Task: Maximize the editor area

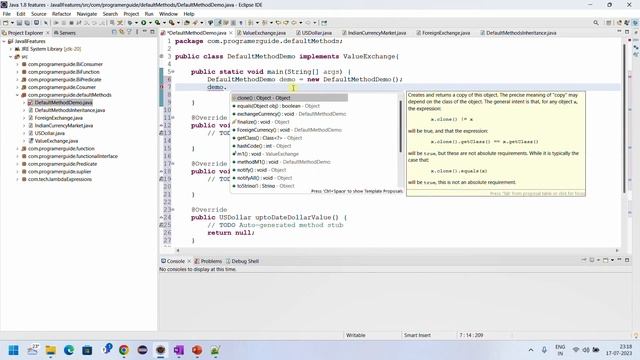Action: click(627, 32)
